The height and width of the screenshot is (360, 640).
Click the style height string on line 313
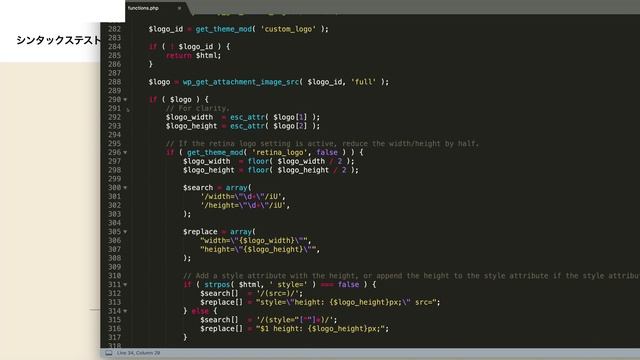tap(346, 302)
